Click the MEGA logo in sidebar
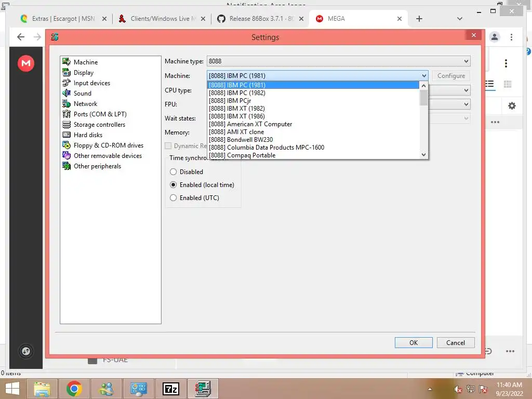 click(26, 63)
